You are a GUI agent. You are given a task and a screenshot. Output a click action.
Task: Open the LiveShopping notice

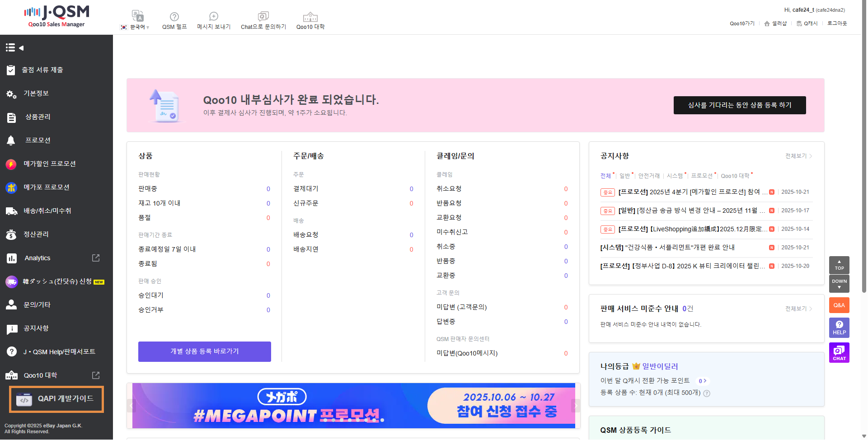[693, 229]
